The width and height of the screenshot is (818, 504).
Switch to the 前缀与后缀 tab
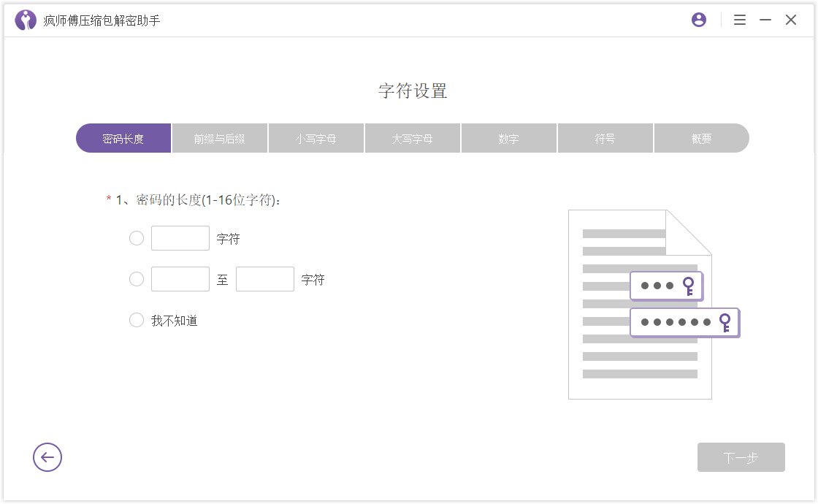coord(219,137)
